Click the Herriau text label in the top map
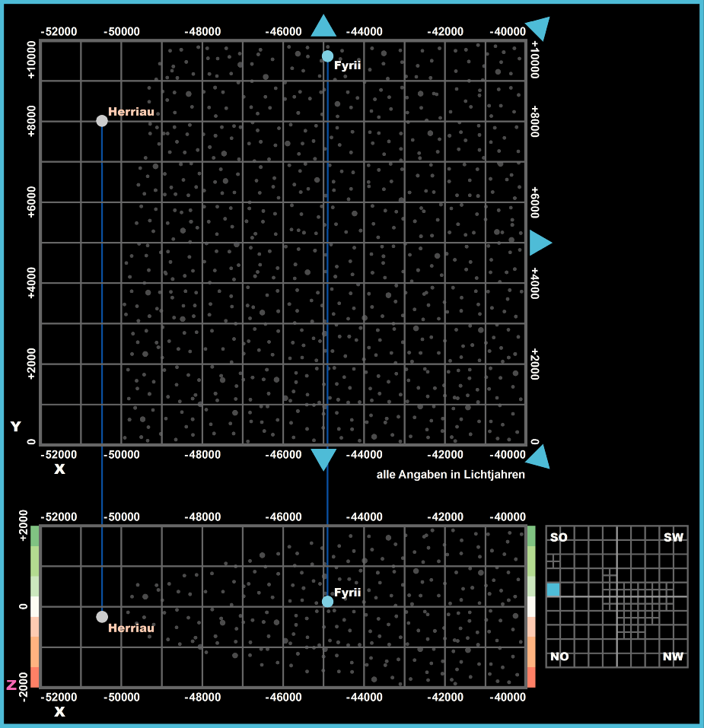This screenshot has height=728, width=704. [131, 112]
